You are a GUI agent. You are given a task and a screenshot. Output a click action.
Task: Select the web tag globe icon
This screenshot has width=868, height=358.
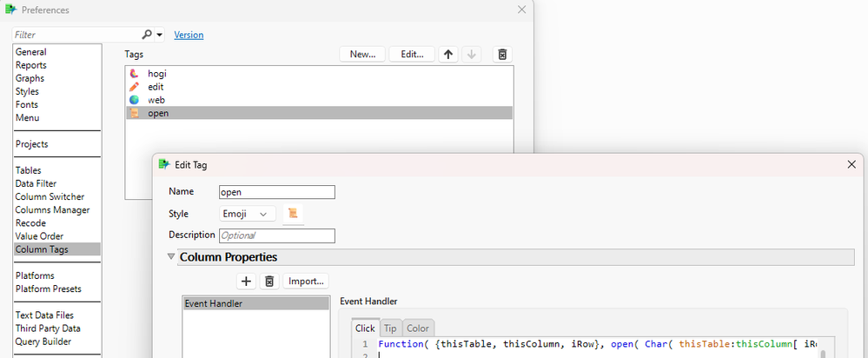[x=134, y=100]
